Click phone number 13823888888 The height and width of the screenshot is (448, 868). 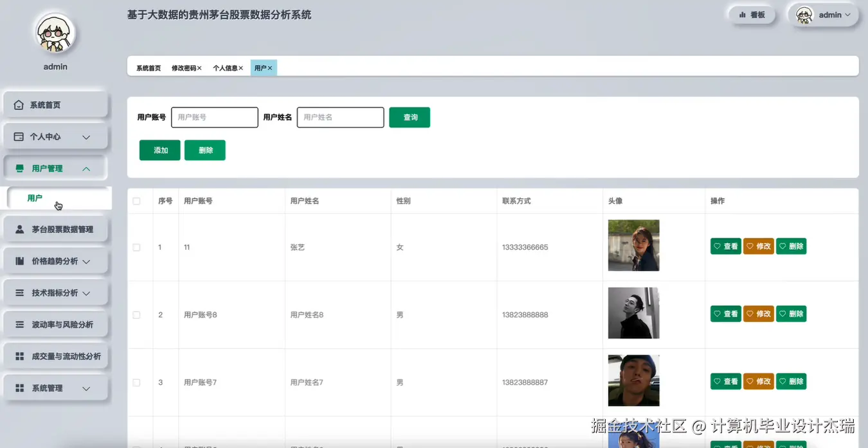525,315
